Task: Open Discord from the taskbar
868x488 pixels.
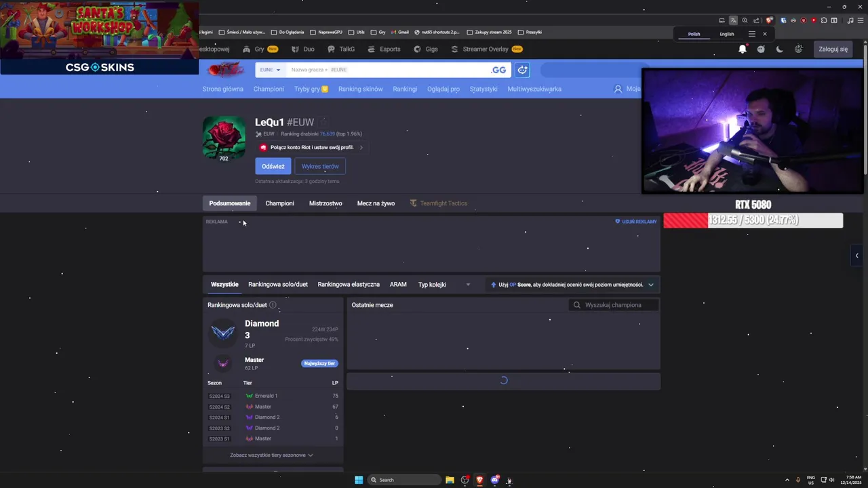Action: pyautogui.click(x=495, y=480)
